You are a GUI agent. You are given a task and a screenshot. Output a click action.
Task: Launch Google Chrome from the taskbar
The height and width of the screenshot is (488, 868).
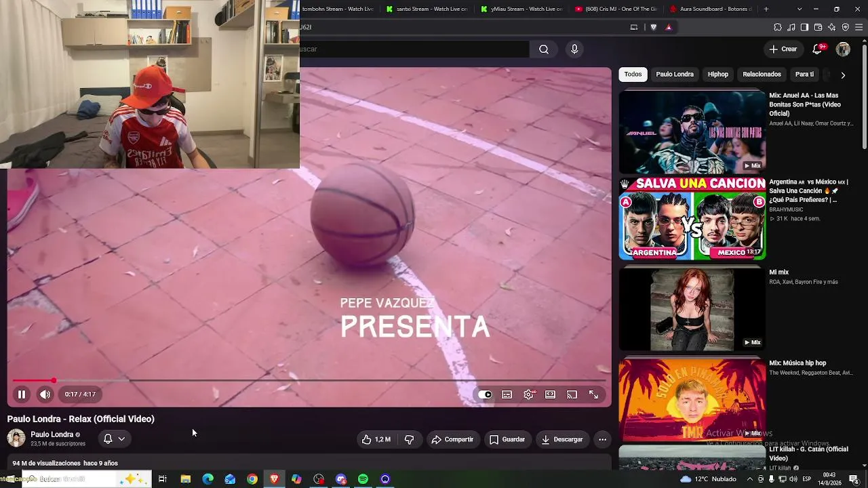(x=252, y=479)
